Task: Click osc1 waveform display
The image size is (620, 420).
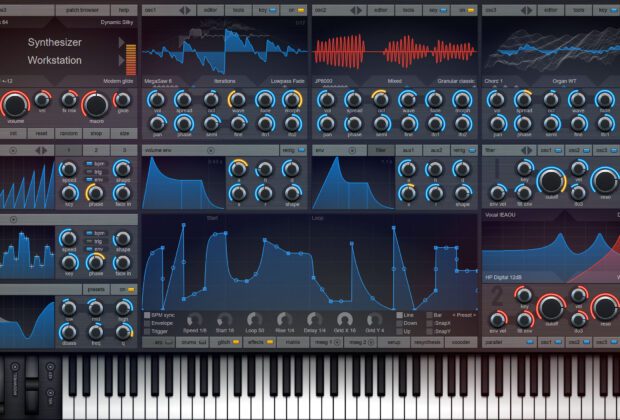Action: [x=225, y=47]
